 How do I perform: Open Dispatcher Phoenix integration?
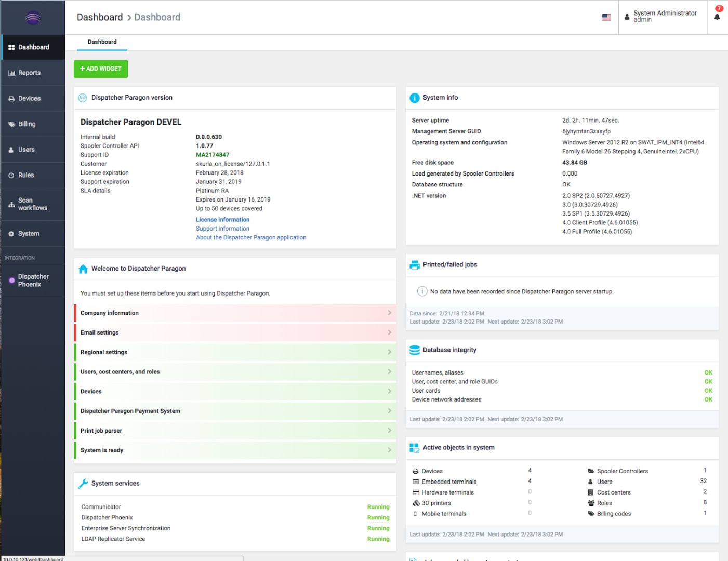pyautogui.click(x=33, y=280)
